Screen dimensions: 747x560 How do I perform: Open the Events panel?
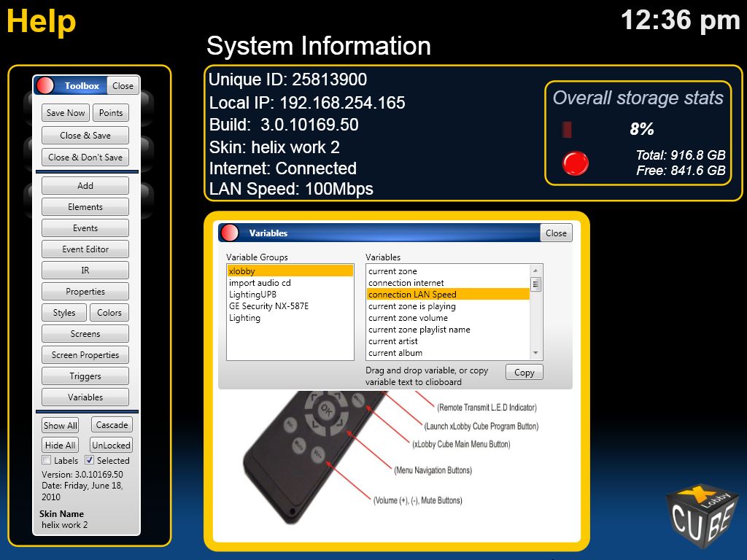(85, 228)
